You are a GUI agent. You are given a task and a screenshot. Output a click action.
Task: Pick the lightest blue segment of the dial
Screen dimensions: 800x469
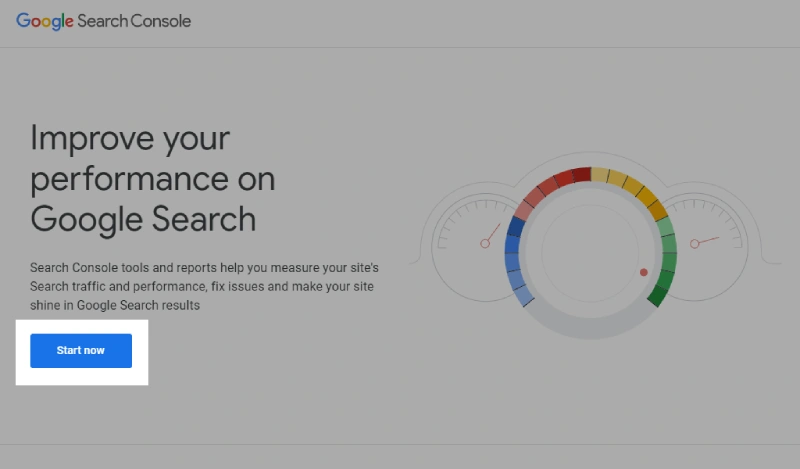click(525, 295)
